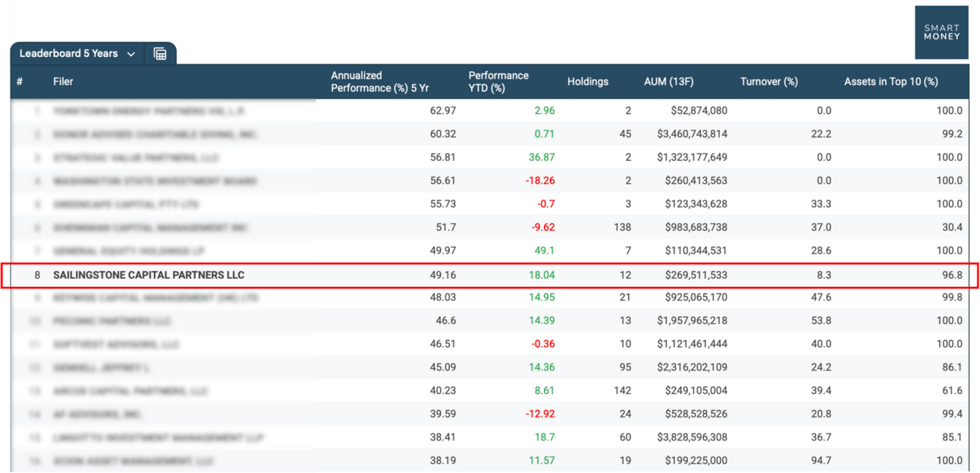The width and height of the screenshot is (980, 473).
Task: Open the Leaderboard 5 Years dropdown
Action: click(x=77, y=54)
